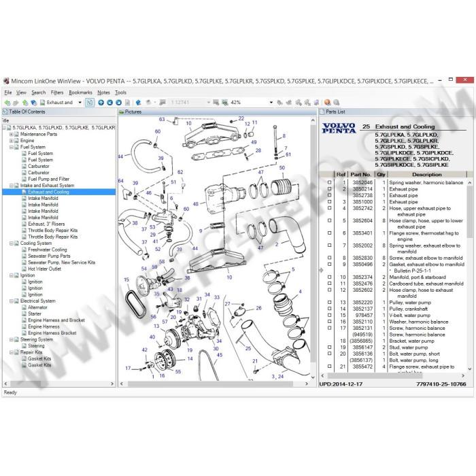Open the Bookmarks menu

click(x=80, y=92)
